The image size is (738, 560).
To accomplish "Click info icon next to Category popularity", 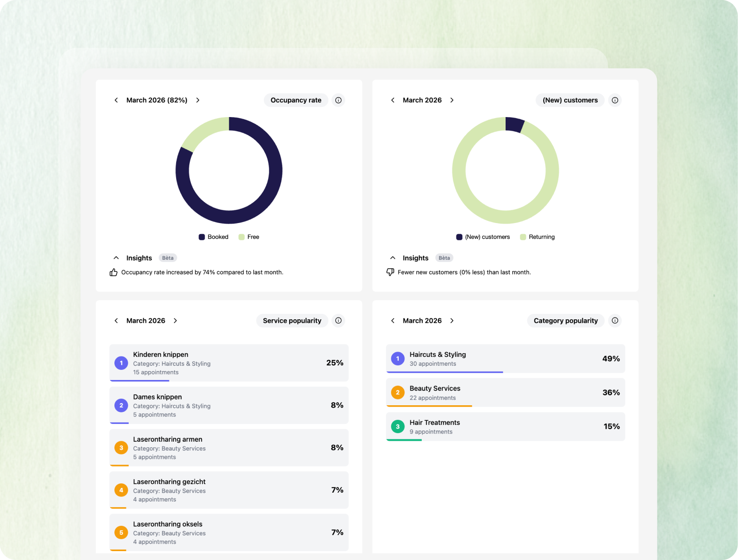I will pyautogui.click(x=615, y=321).
